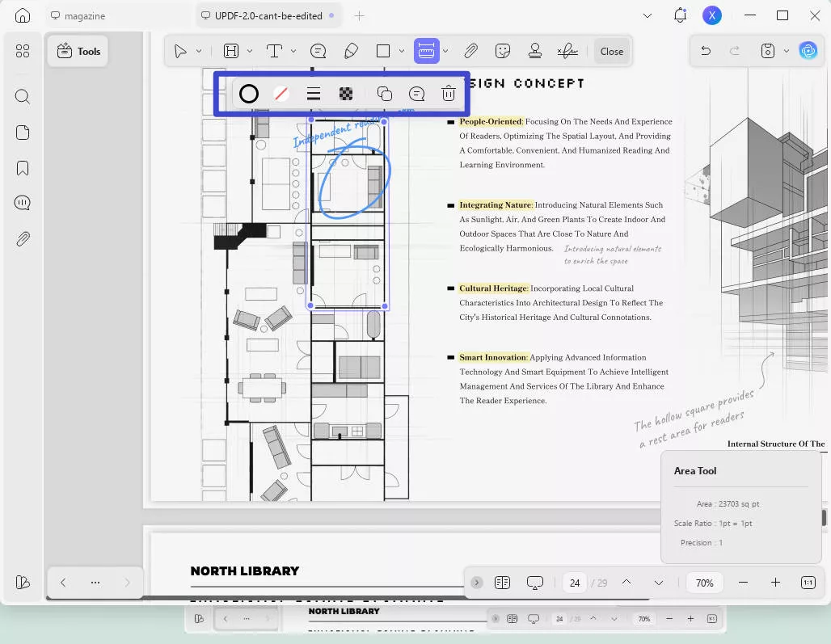The width and height of the screenshot is (831, 644).
Task: Click the Close button in the toolbar
Action: pos(611,50)
